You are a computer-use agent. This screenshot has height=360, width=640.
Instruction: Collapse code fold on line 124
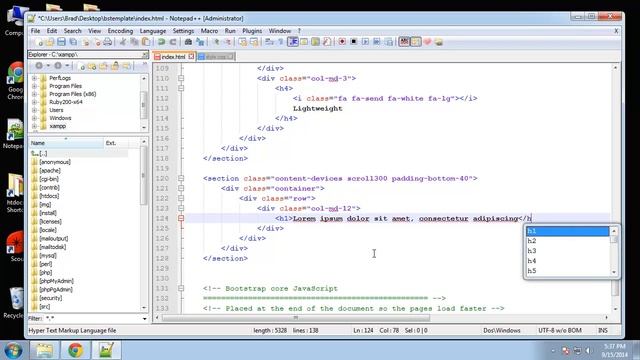click(181, 218)
